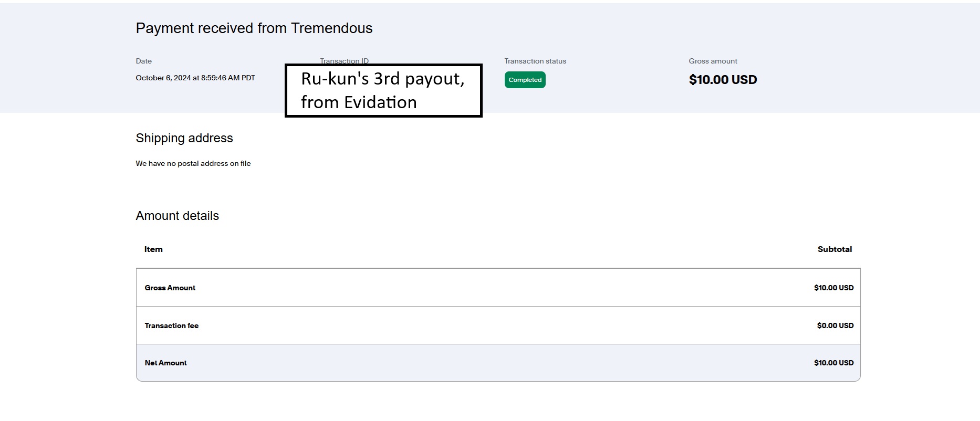Click the Transaction ID label
980x421 pixels.
point(345,61)
